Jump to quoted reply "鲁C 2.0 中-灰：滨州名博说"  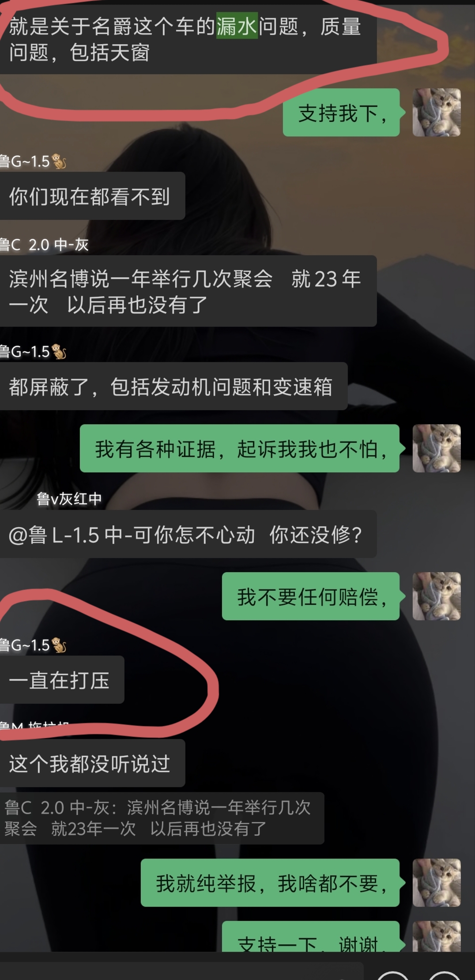click(162, 818)
